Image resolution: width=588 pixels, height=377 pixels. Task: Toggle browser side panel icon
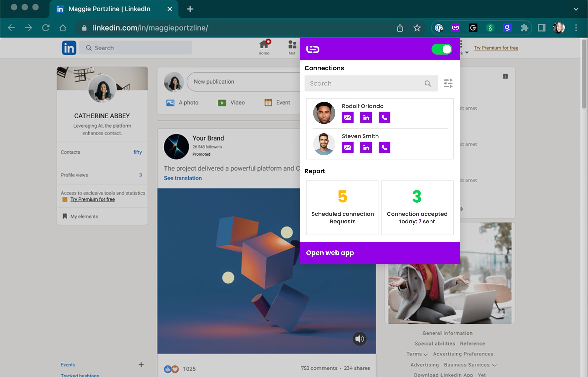coord(542,28)
